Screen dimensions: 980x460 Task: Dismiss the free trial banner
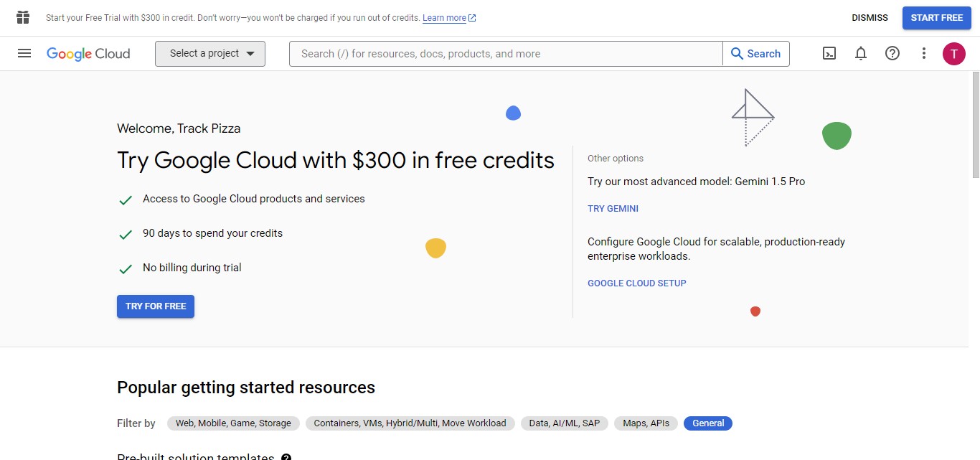pyautogui.click(x=870, y=17)
